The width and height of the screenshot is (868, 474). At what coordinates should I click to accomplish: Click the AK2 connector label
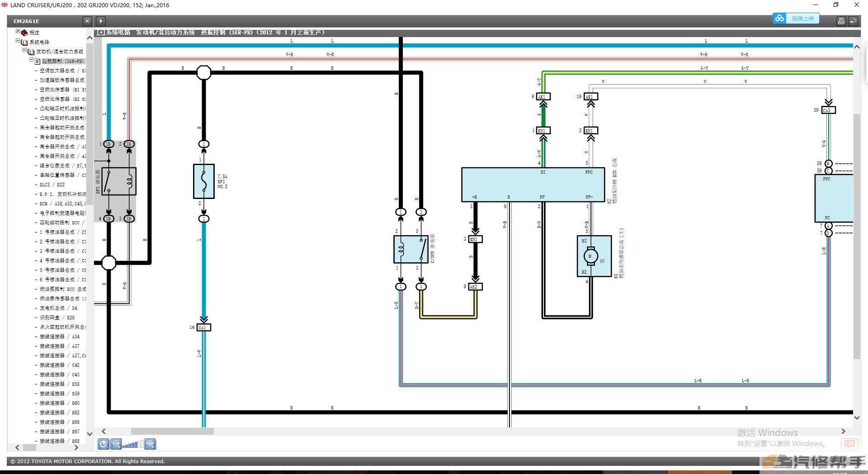pyautogui.click(x=475, y=287)
